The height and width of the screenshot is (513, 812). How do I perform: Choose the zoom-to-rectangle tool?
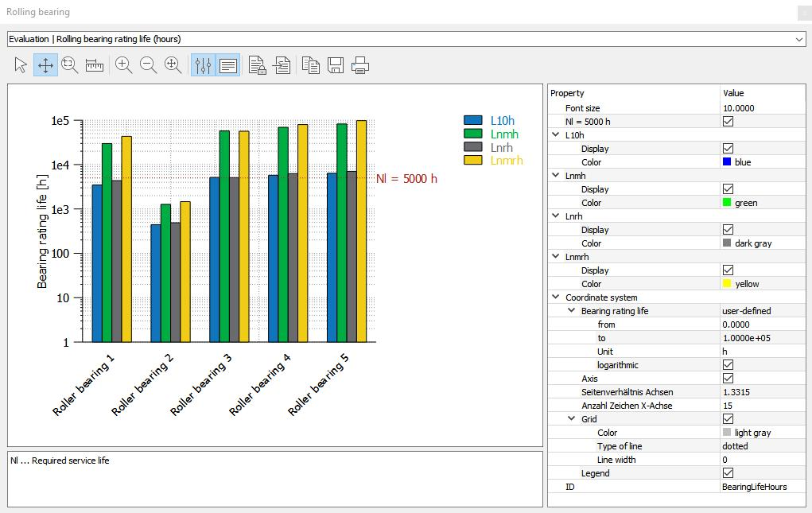tap(69, 65)
